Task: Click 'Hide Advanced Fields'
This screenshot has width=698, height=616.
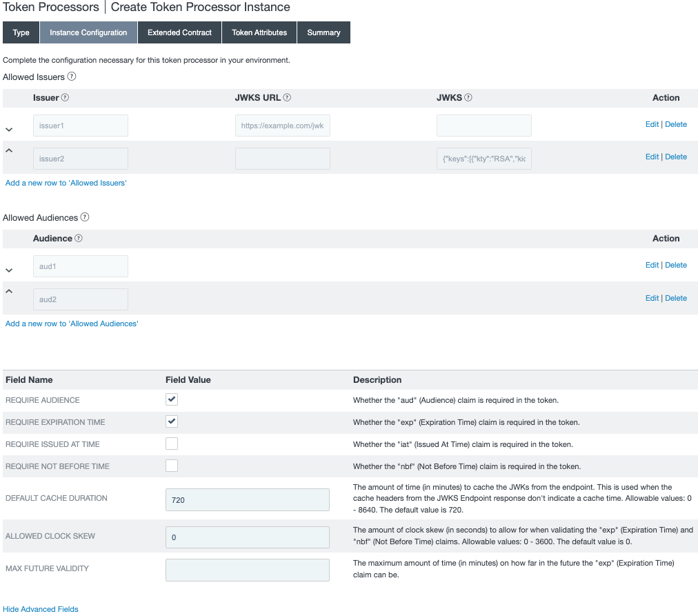Action: coord(40,608)
